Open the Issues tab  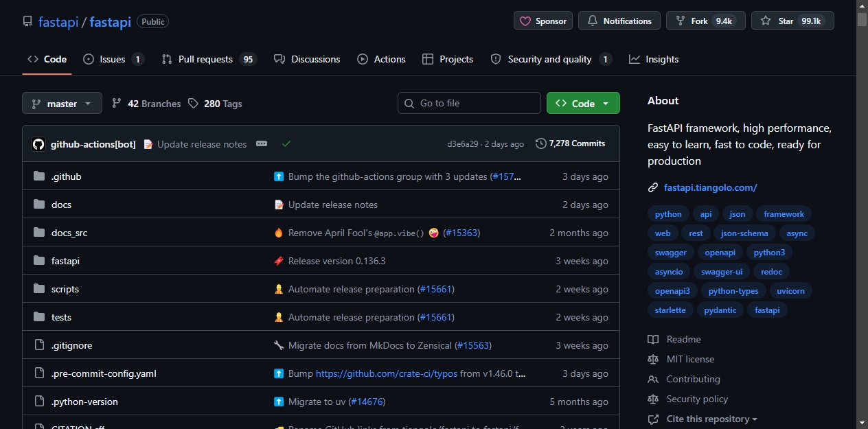114,59
